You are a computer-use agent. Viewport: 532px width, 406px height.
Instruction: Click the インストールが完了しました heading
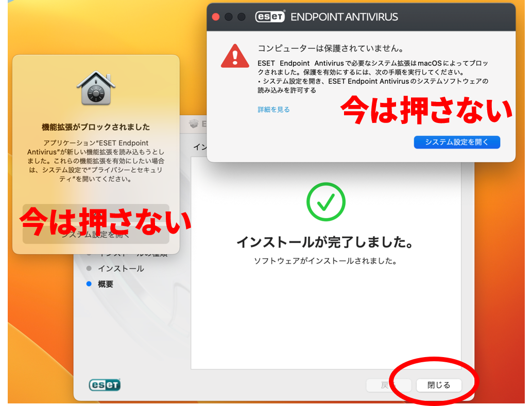coord(325,242)
